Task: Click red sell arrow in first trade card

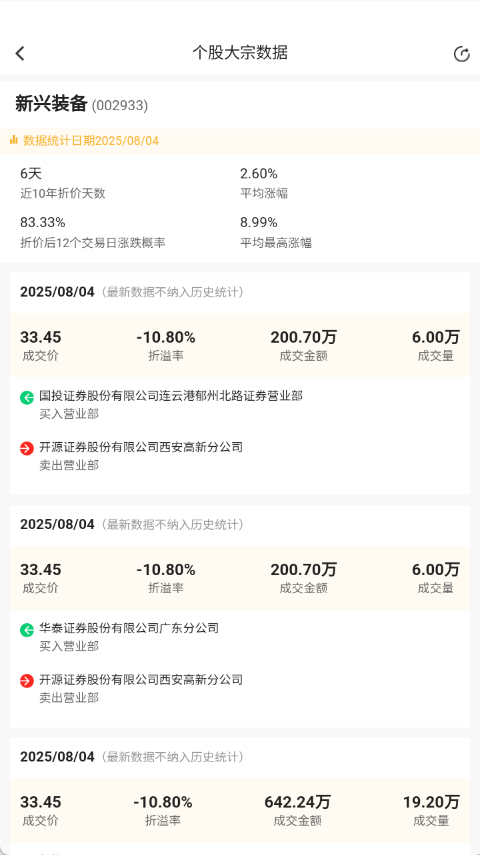Action: [x=27, y=449]
